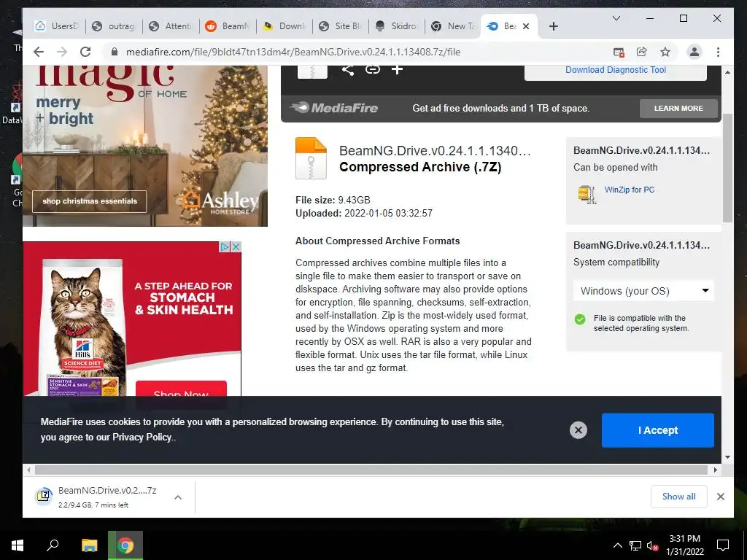Add file to account with plus icon
The width and height of the screenshot is (747, 560).
pos(398,69)
